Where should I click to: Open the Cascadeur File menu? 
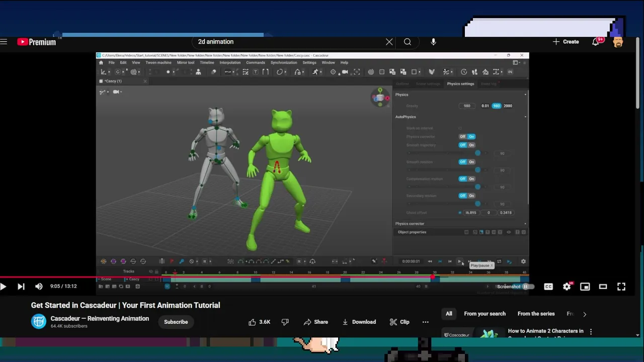pyautogui.click(x=111, y=63)
